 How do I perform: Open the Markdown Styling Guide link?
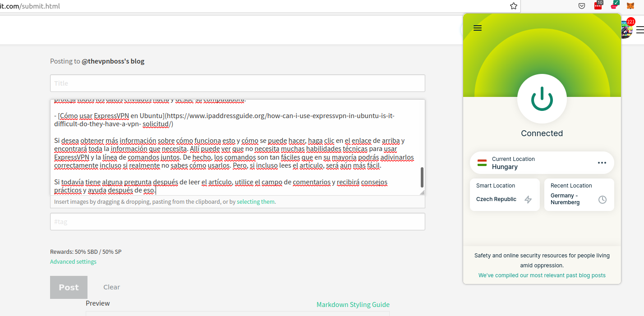coord(353,305)
